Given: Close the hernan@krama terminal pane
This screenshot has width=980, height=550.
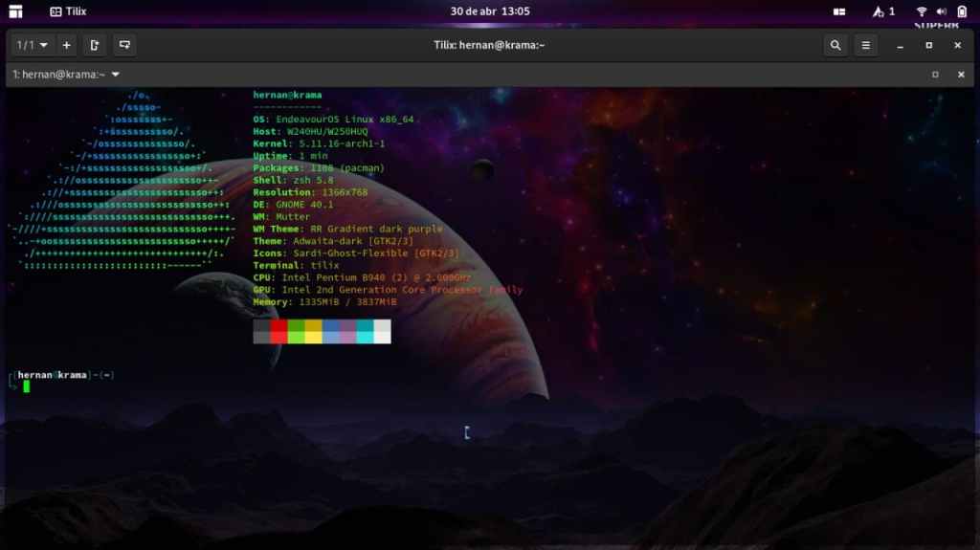Looking at the screenshot, I should click(x=961, y=75).
